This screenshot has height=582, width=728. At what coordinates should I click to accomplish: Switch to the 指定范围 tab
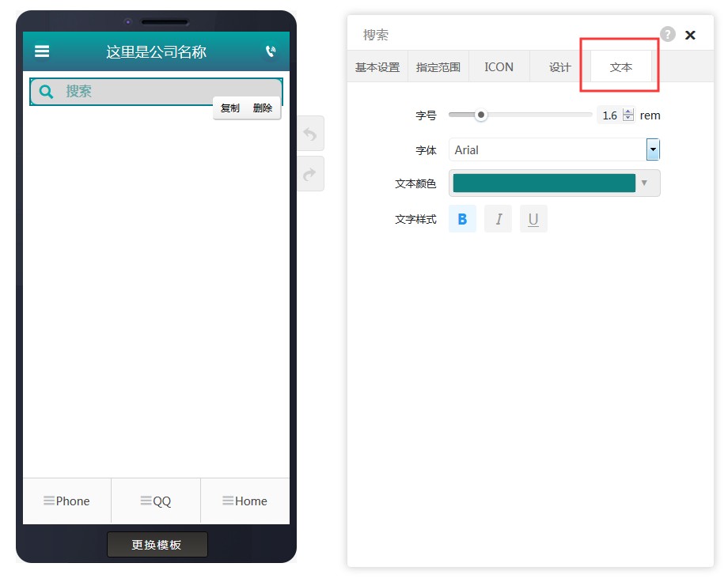tap(438, 67)
